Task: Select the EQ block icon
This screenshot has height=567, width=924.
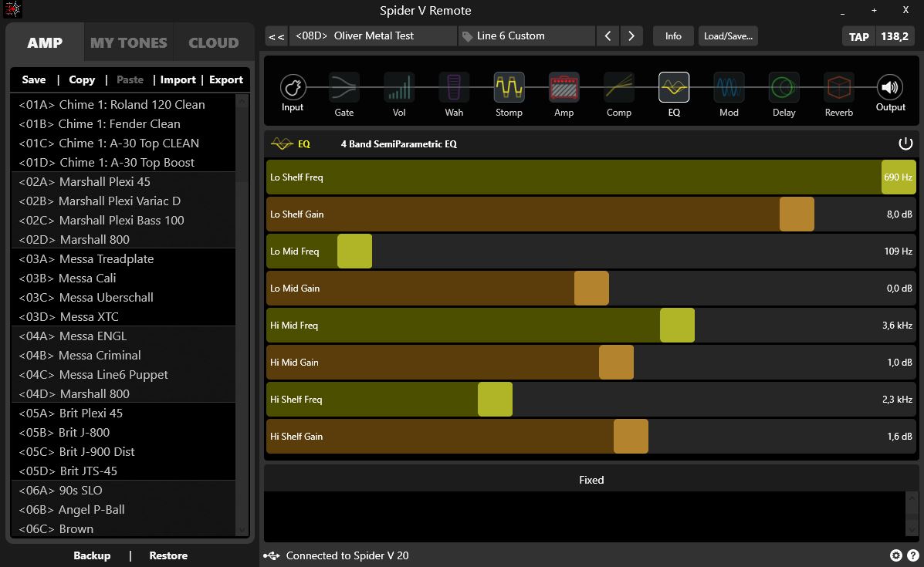Action: pos(674,88)
